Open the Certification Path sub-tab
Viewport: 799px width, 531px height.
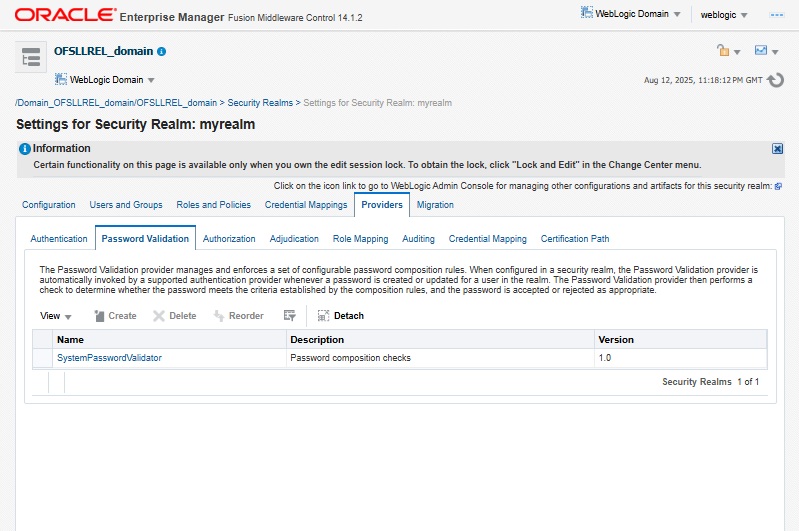click(x=575, y=239)
